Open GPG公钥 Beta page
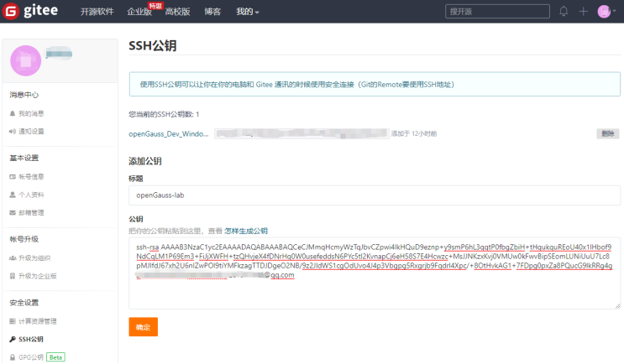The image size is (624, 364). (31, 357)
